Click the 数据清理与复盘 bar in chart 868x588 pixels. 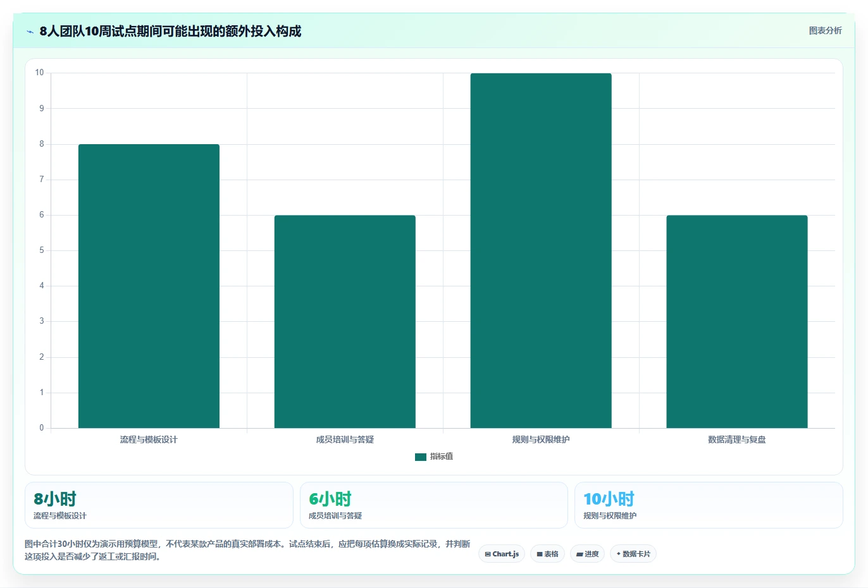point(737,321)
